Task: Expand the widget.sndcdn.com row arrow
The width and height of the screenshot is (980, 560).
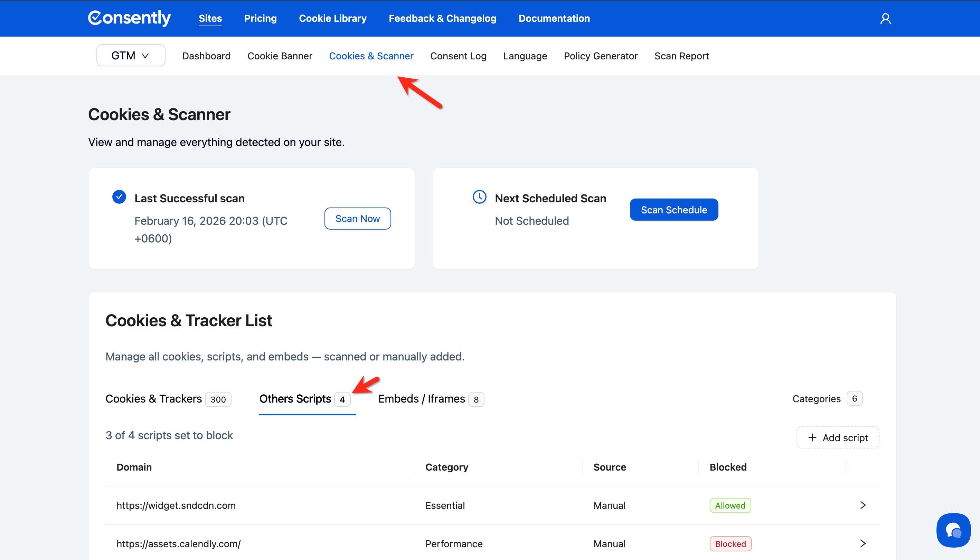Action: pyautogui.click(x=863, y=505)
